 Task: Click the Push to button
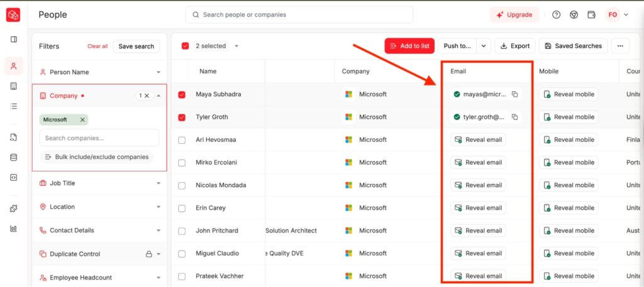click(457, 46)
